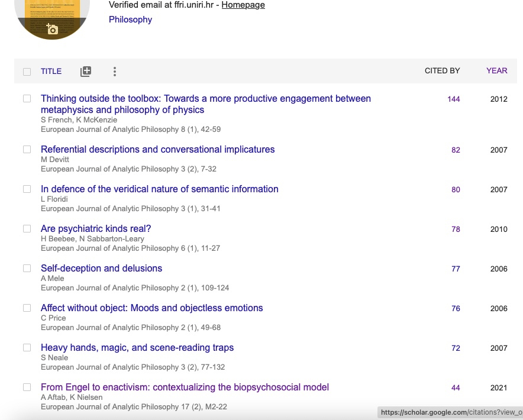Click the CITED BY column header
This screenshot has width=523, height=420.
(x=442, y=70)
